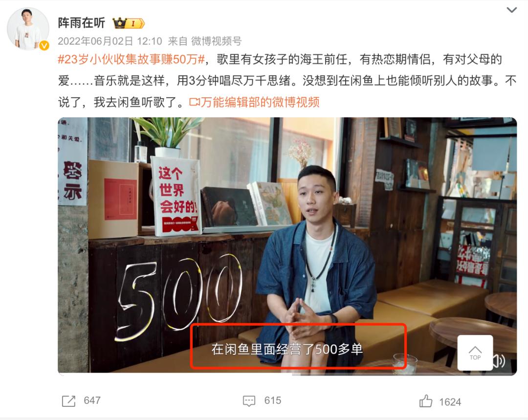Image resolution: width=528 pixels, height=420 pixels.
Task: Click the orange verified badge on avatar
Action: point(44,45)
